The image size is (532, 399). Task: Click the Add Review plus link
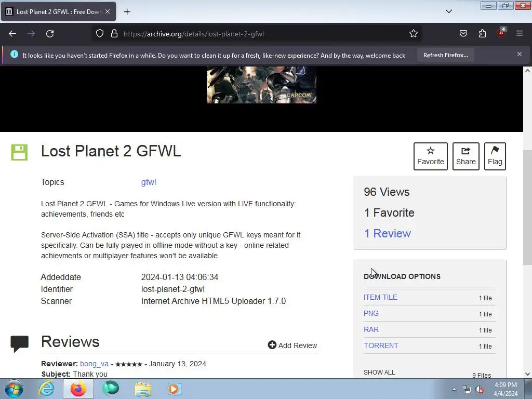(x=292, y=345)
